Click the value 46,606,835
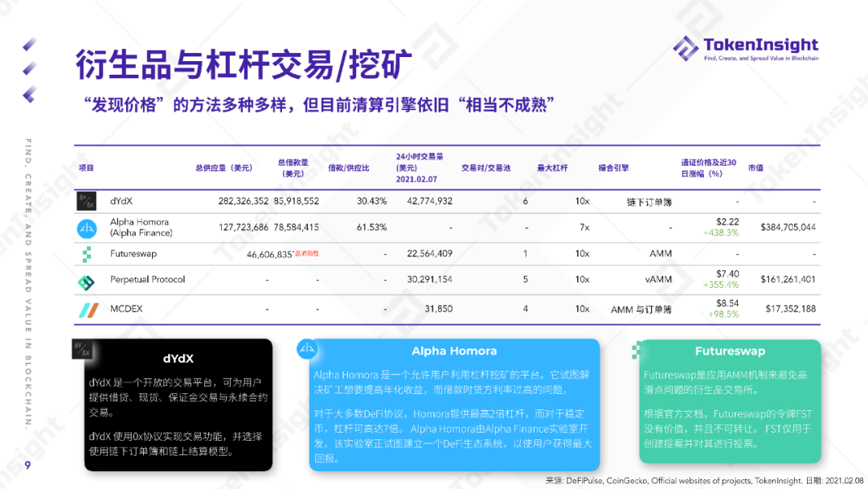 click(269, 254)
